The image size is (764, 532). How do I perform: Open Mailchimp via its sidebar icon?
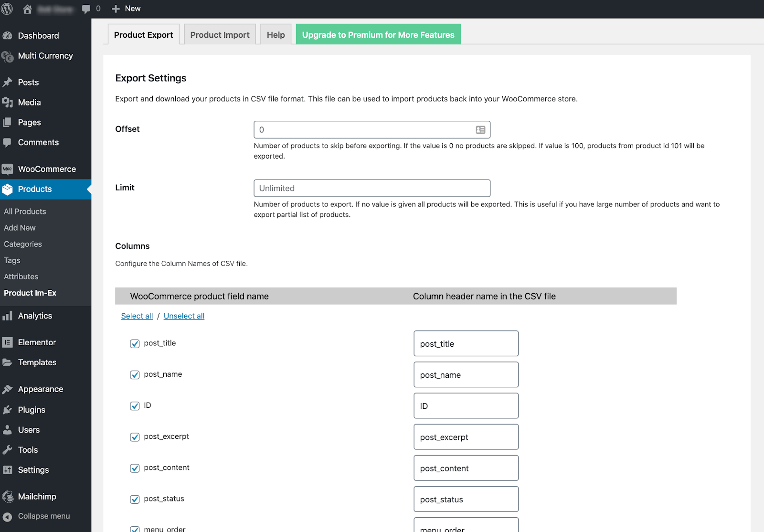(x=7, y=497)
